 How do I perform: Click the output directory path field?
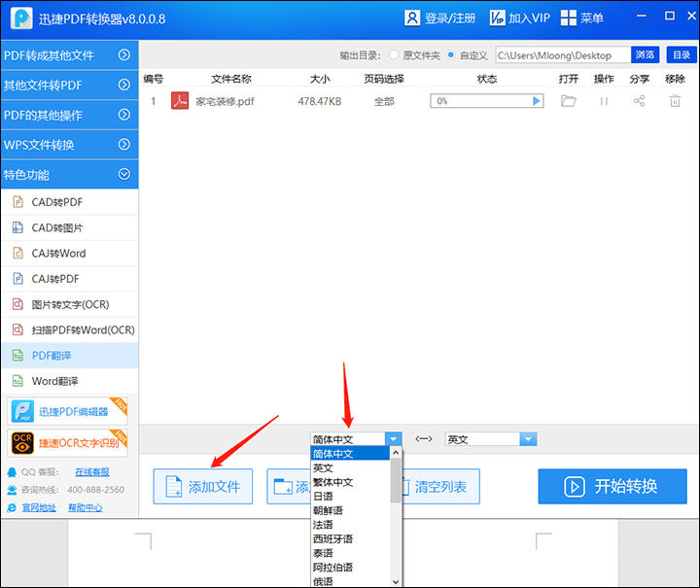click(563, 55)
